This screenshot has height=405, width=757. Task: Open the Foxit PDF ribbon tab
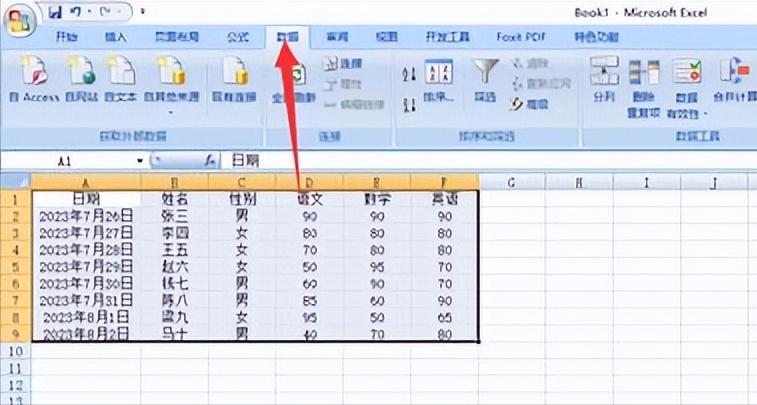pos(520,37)
